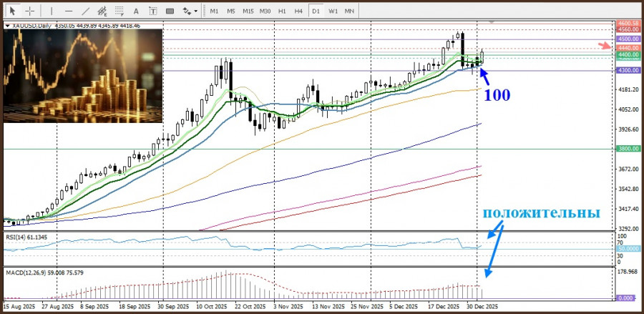The height and width of the screenshot is (314, 644).
Task: Switch chart to M5 timeframe
Action: [231, 11]
